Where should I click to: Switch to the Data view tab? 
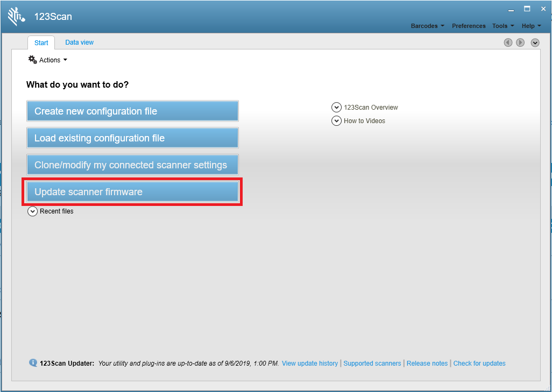[x=79, y=42]
